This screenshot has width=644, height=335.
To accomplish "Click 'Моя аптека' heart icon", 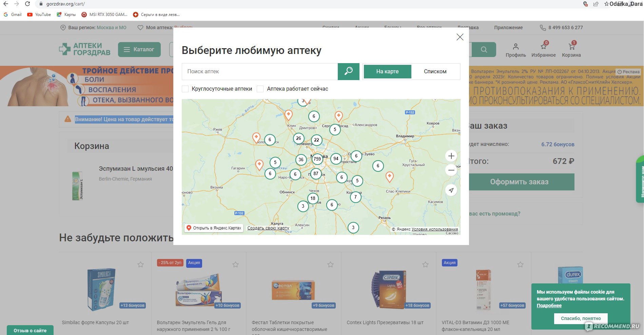I will 140,27.
